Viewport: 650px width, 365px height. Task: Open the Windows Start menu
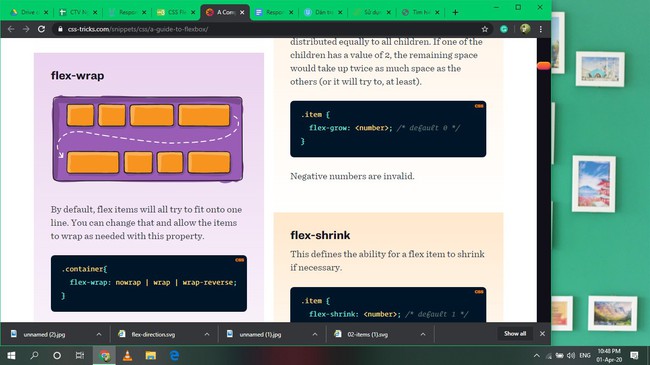tap(11, 355)
